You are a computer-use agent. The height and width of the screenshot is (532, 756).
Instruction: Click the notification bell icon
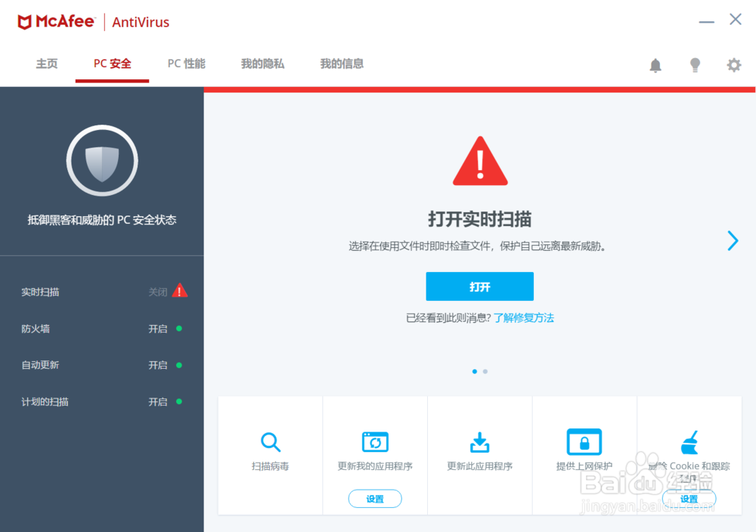tap(655, 65)
